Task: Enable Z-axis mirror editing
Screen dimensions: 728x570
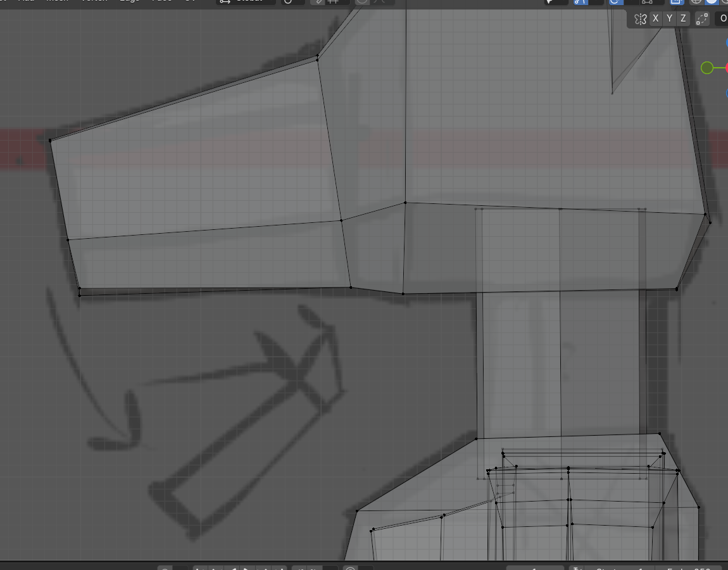Action: tap(683, 19)
